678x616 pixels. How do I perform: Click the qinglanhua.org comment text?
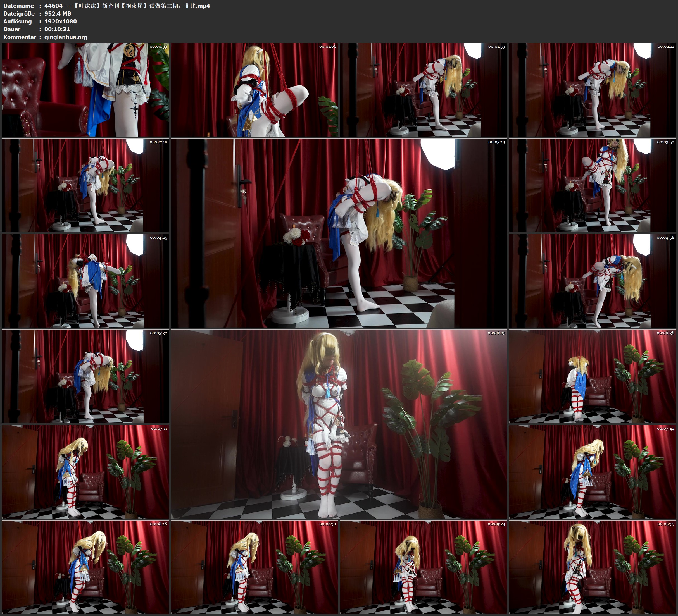(66, 37)
